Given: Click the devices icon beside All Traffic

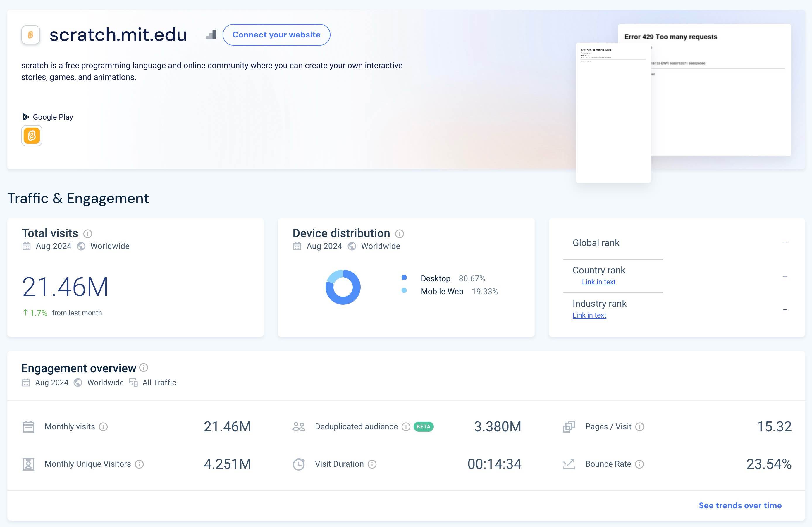Looking at the screenshot, I should [133, 383].
